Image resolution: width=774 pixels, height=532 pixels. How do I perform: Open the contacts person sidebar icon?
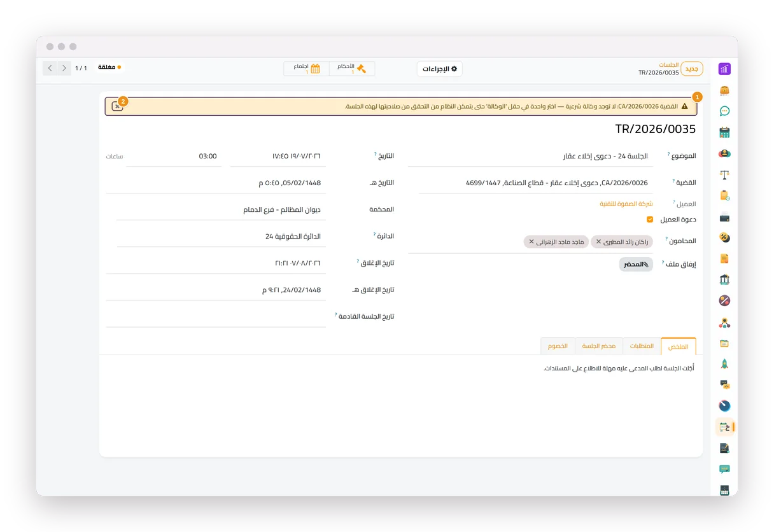point(724,153)
